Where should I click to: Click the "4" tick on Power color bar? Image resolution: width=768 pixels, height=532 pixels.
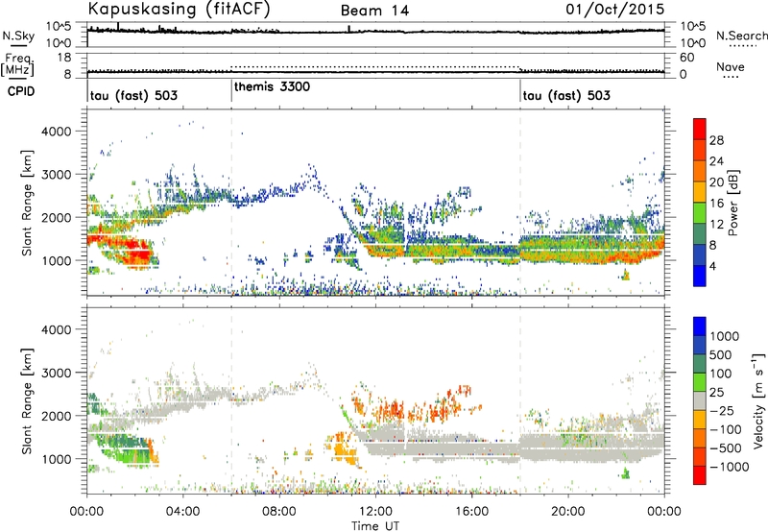[x=713, y=267]
